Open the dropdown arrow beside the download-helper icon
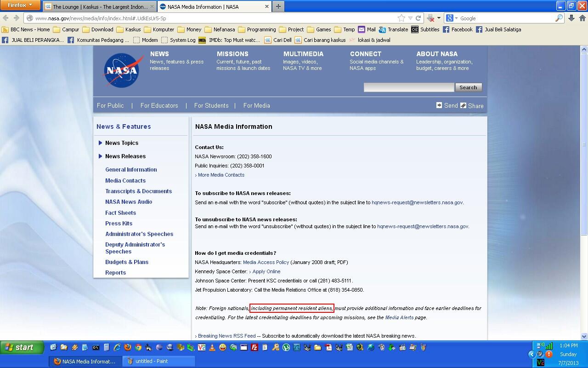Screen dimensions: 588x368 439,18
